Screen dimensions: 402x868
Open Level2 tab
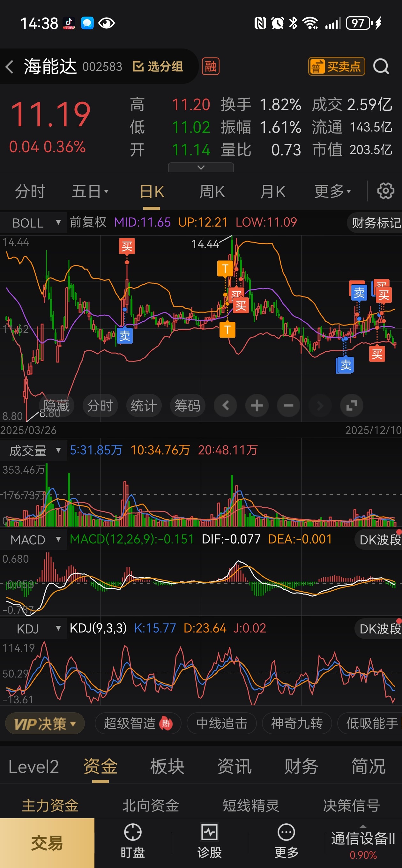(34, 767)
